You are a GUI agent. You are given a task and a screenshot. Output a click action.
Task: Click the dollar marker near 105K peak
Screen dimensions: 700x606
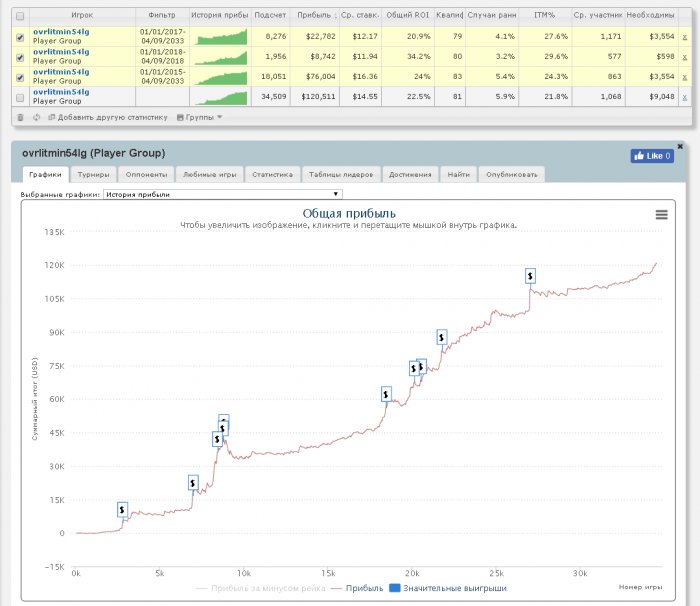point(530,276)
